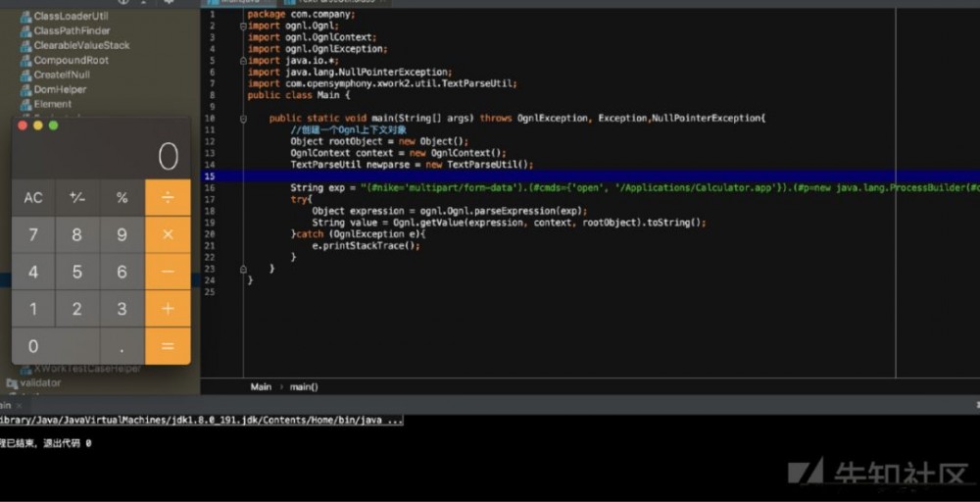This screenshot has height=502, width=980.
Task: Click the 9 key in Calculator
Action: coord(122,234)
